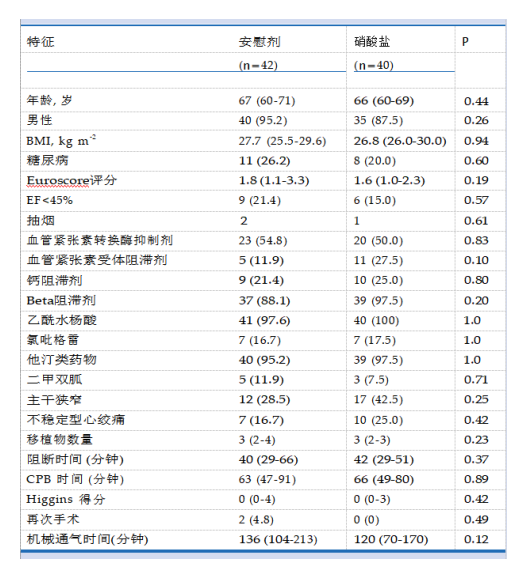532x573 pixels.
Task: Select the 硝酸盐 column header
Action: coord(372,42)
